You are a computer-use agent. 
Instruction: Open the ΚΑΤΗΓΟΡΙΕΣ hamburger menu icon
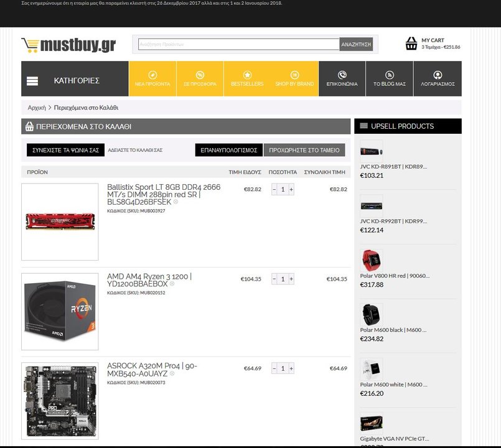(32, 81)
